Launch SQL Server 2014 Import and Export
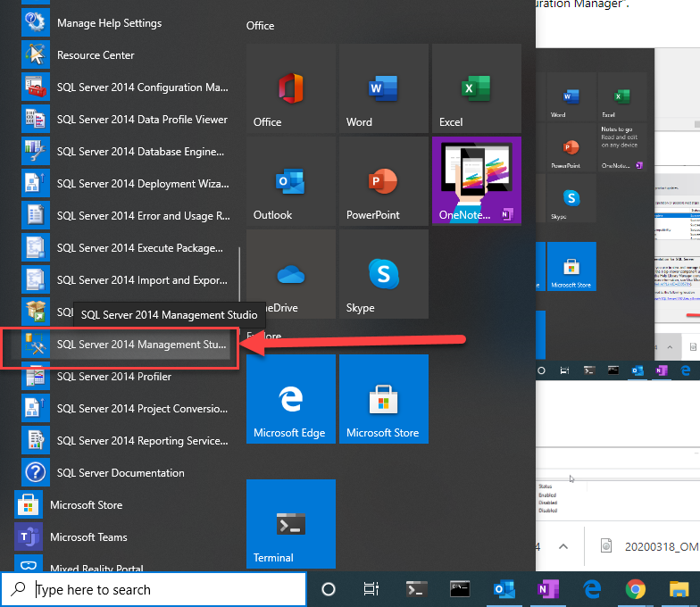700x607 pixels. coord(125,280)
